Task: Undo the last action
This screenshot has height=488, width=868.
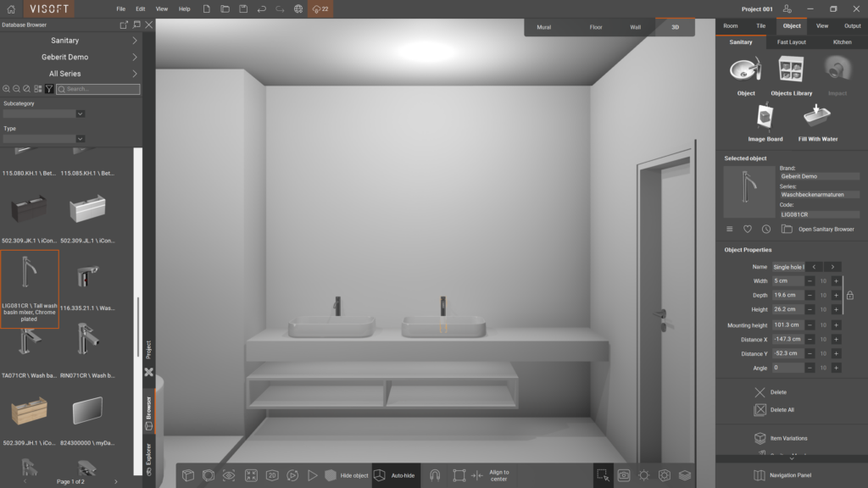Action: (261, 8)
